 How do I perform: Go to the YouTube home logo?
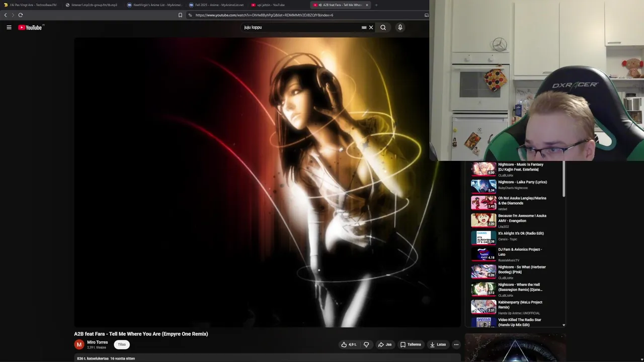coord(31,28)
